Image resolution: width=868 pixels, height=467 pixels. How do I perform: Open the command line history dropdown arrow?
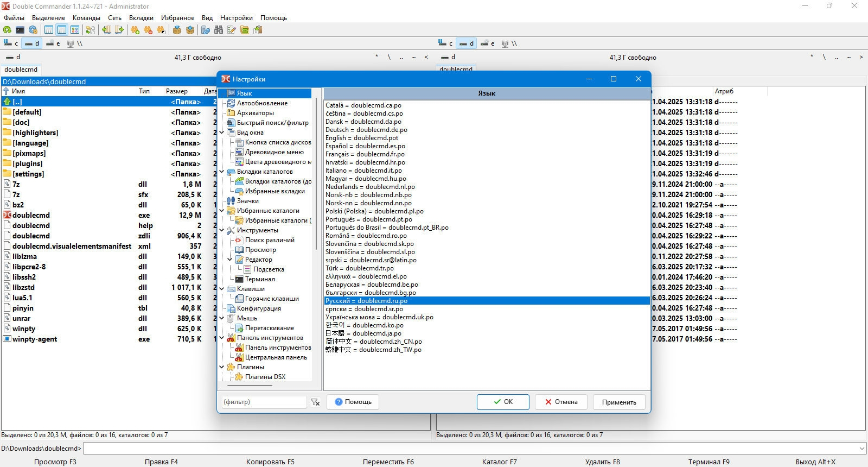862,449
